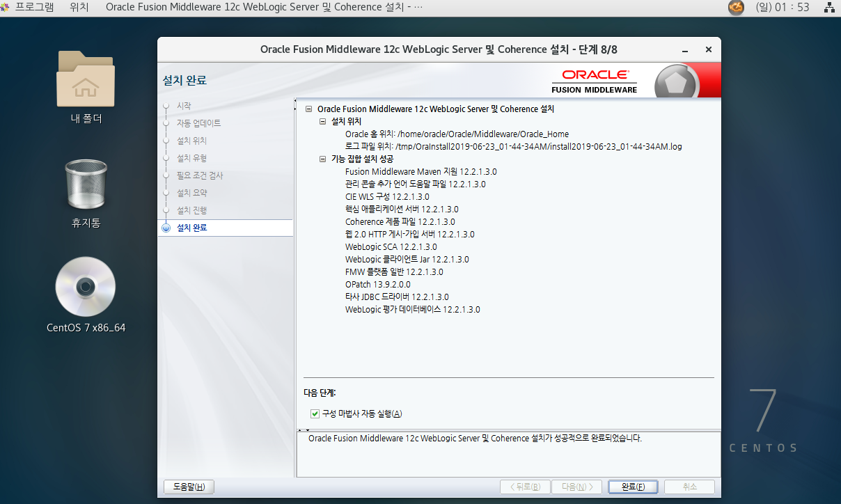Click the 다음 next button
The width and height of the screenshot is (841, 504).
click(x=576, y=487)
